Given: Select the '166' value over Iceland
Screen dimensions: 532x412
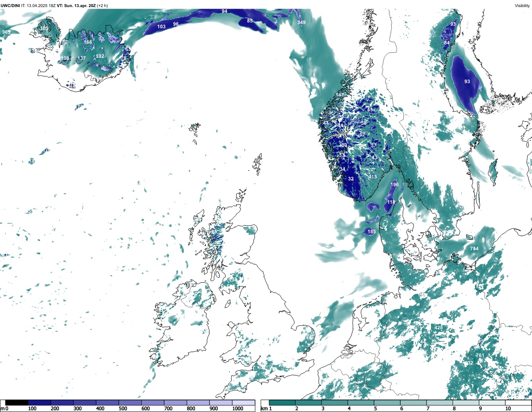Looking at the screenshot, I should [x=88, y=42].
